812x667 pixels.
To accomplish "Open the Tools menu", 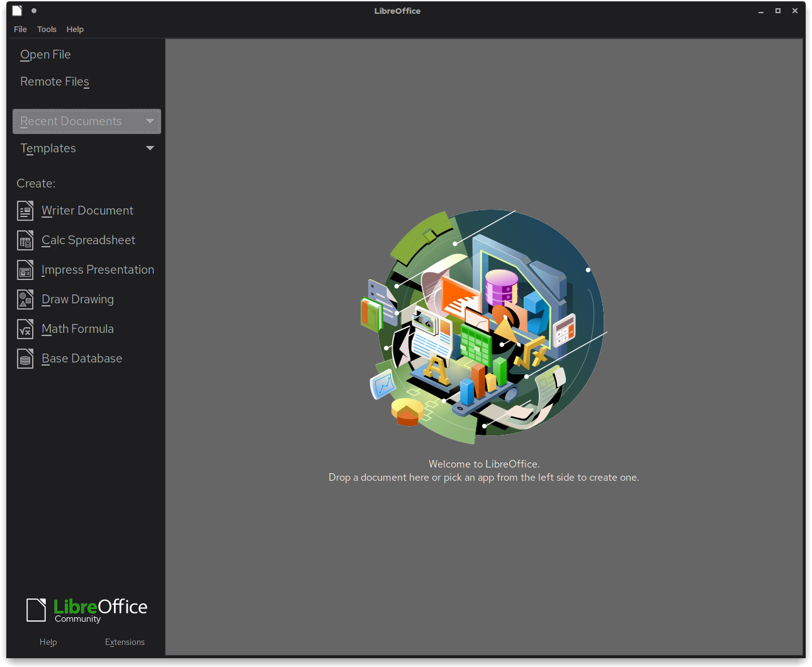I will [47, 30].
